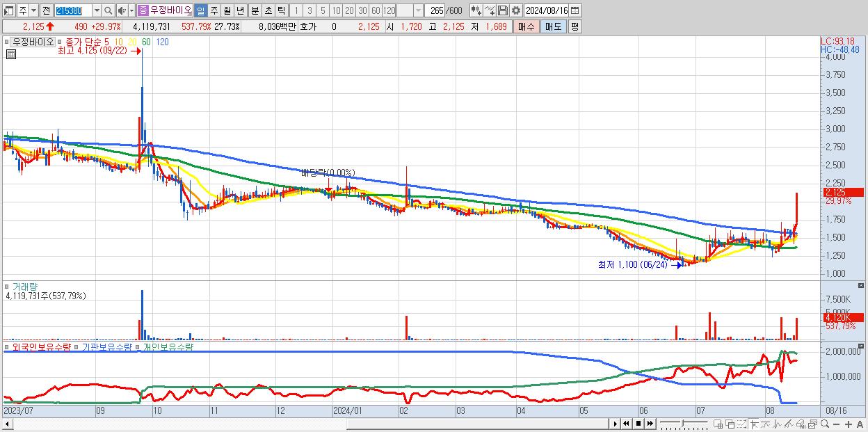Image resolution: width=868 pixels, height=432 pixels.
Task: Toggle the 기관보유수량 series marker
Action: (x=77, y=346)
